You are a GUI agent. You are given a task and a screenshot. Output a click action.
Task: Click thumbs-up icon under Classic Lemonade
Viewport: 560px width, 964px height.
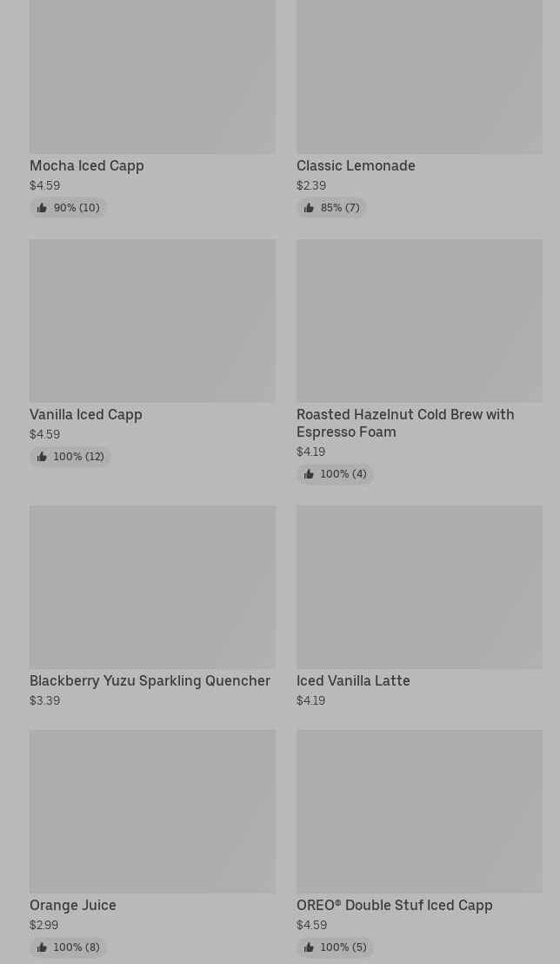[x=309, y=208]
